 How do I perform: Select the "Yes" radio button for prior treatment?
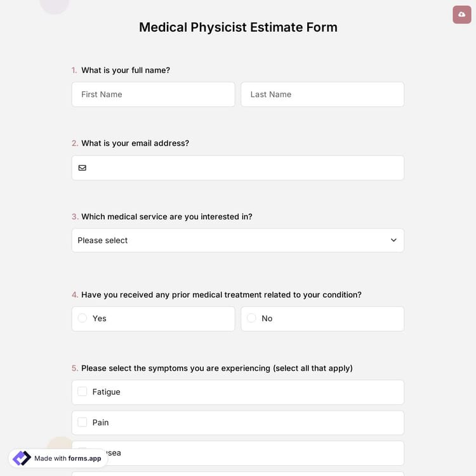(83, 318)
